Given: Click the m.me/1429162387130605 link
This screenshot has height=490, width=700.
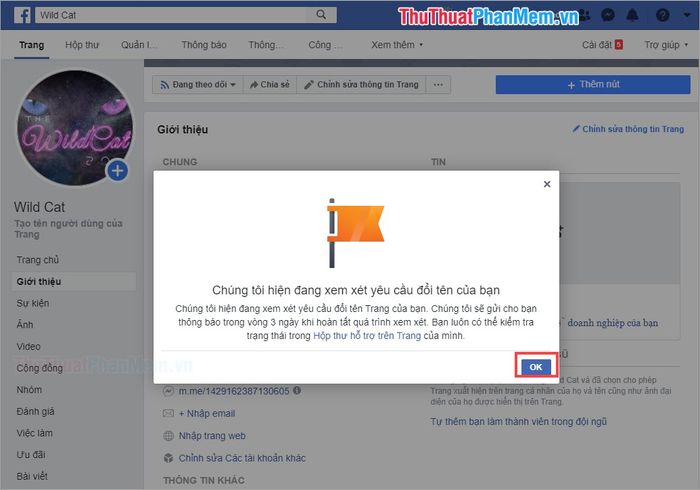Looking at the screenshot, I should tap(234, 391).
